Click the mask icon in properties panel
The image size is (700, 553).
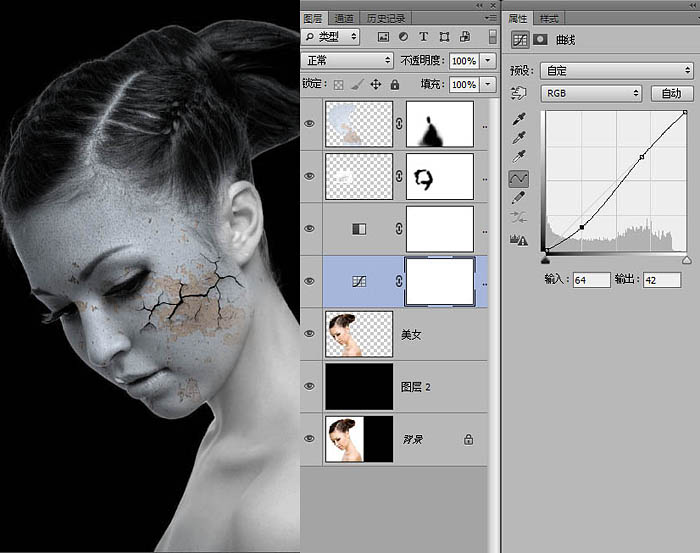click(540, 39)
